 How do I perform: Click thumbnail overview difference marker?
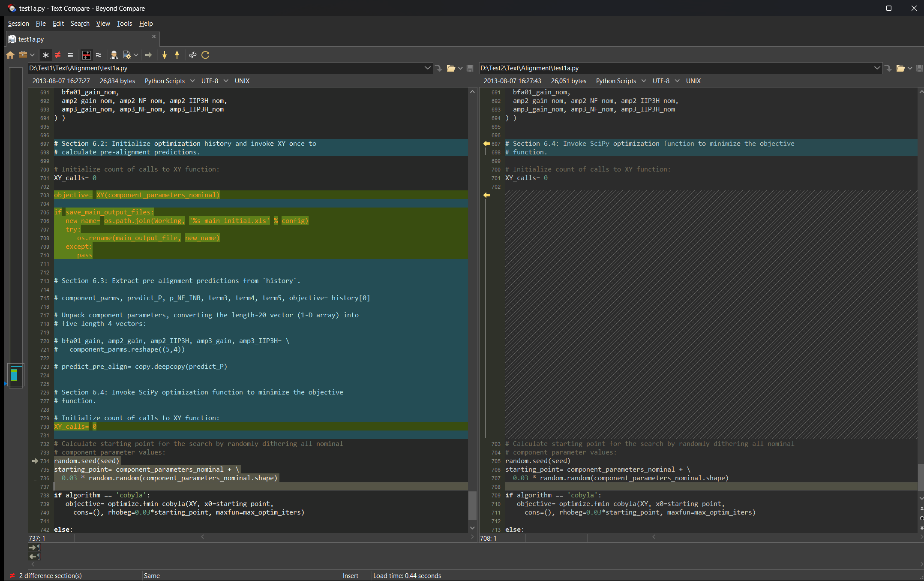coord(14,375)
